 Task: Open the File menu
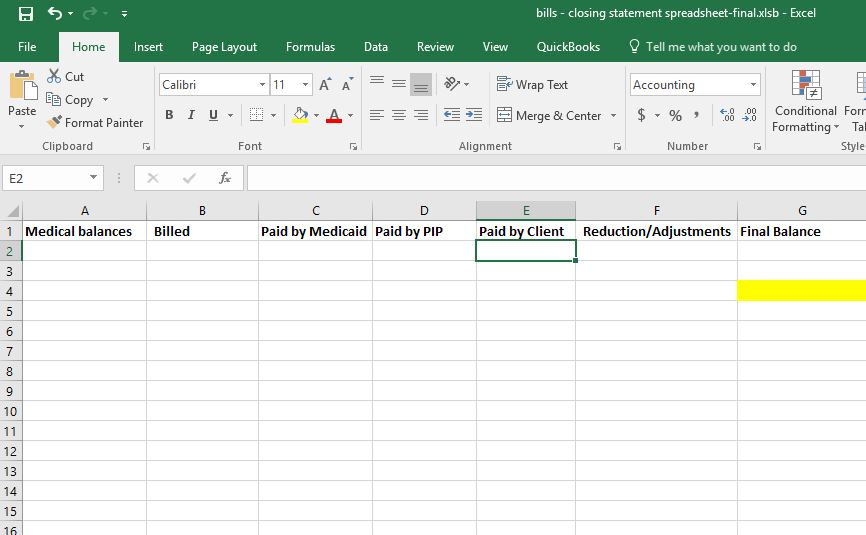(x=27, y=47)
